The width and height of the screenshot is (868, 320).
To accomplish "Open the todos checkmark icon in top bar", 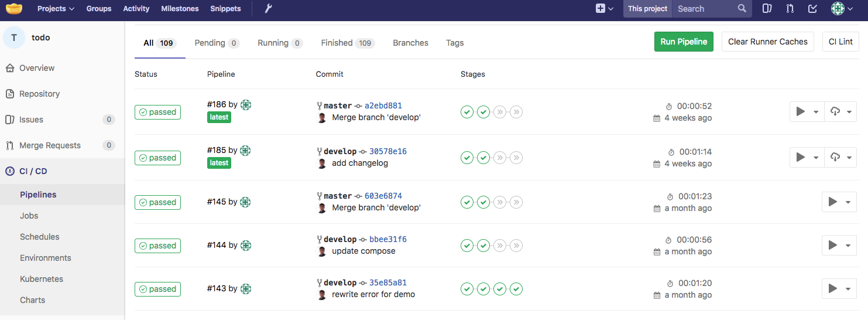I will pyautogui.click(x=812, y=9).
